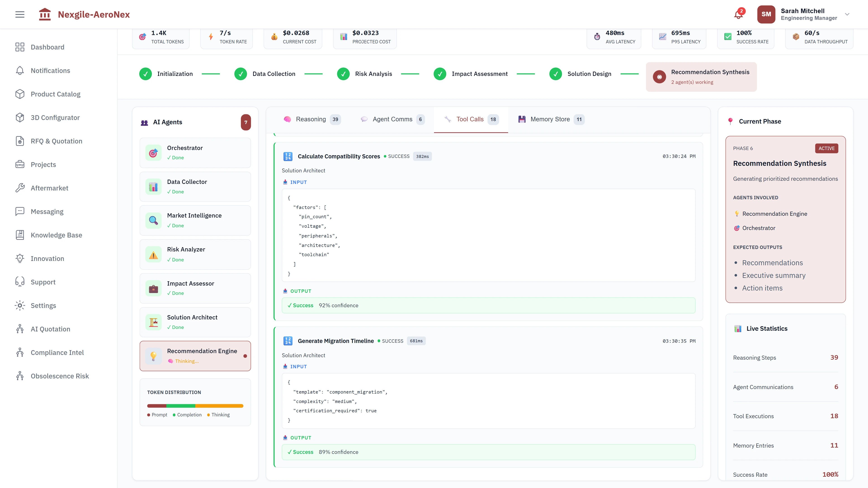Click the Token Distribution progress bar

click(195, 406)
